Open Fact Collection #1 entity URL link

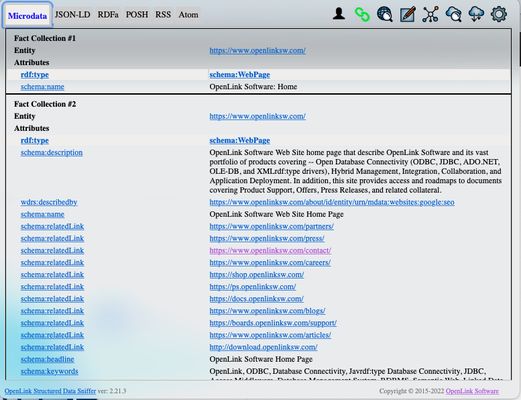pos(257,51)
